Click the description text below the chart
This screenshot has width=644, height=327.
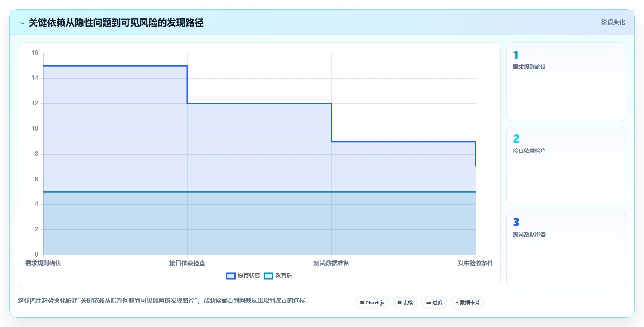tap(163, 301)
